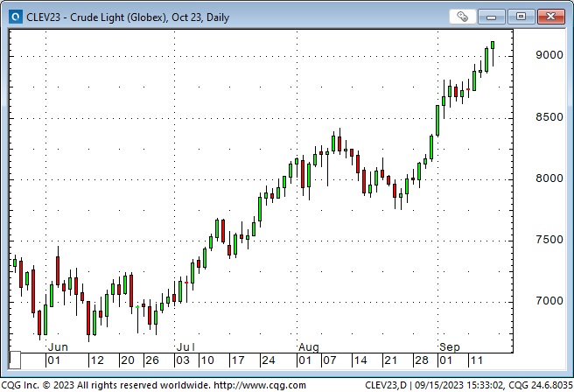
Task: Click the Sep month label
Action: (450, 347)
